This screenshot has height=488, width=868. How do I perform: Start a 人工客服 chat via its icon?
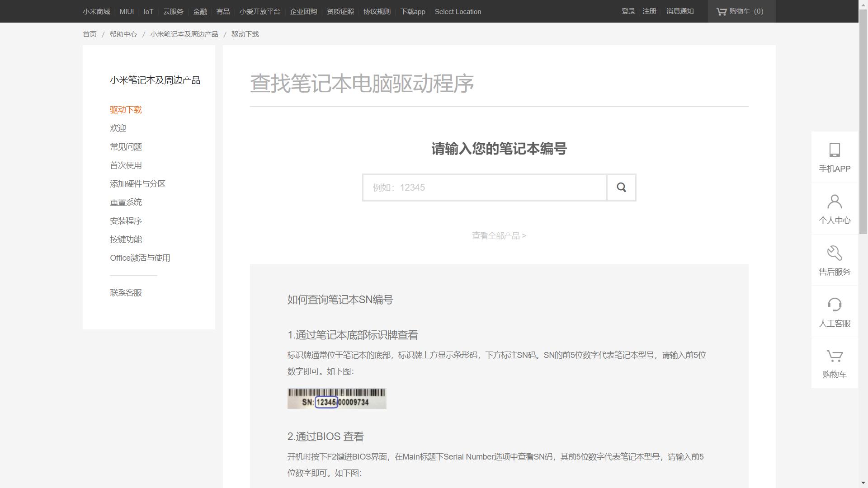tap(834, 311)
